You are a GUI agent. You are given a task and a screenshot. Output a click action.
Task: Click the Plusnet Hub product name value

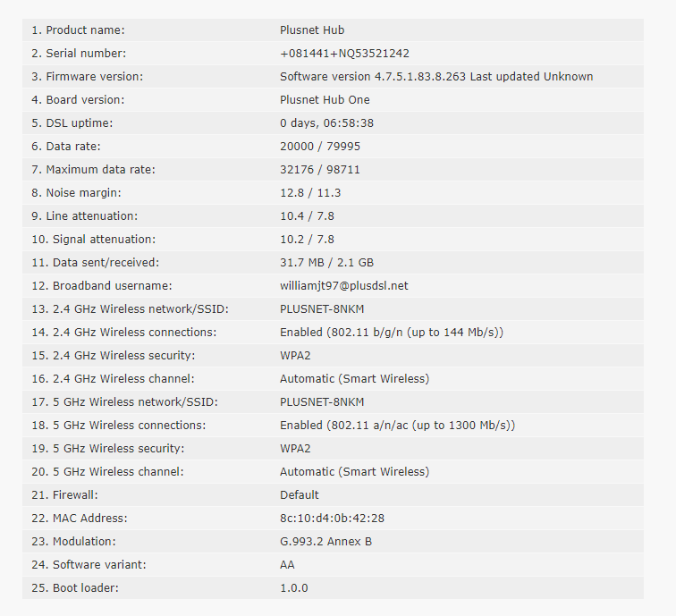(x=312, y=30)
